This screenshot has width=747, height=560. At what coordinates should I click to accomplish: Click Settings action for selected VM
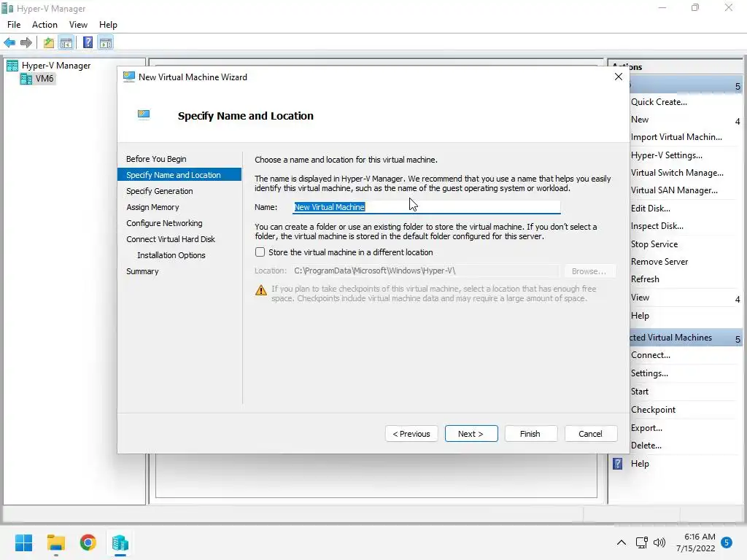pyautogui.click(x=649, y=373)
